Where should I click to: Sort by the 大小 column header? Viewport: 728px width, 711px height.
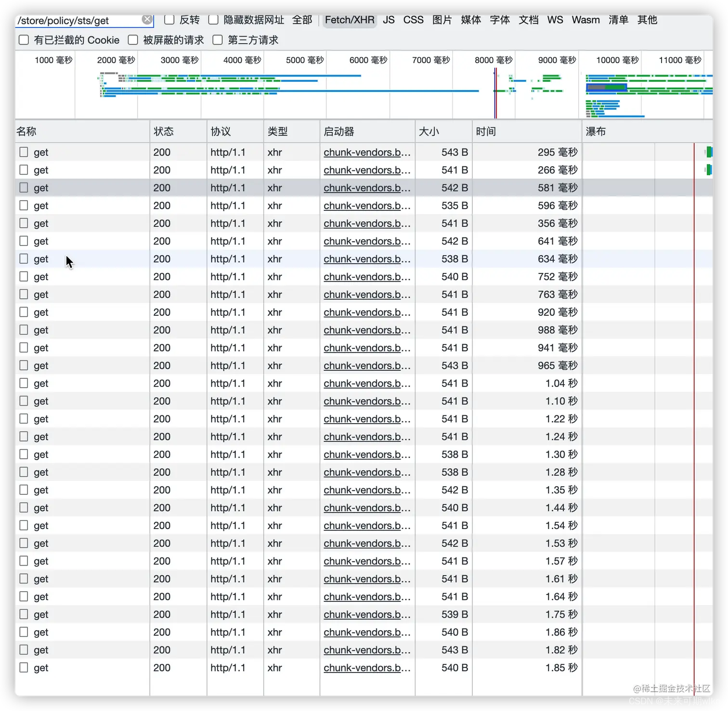[443, 131]
